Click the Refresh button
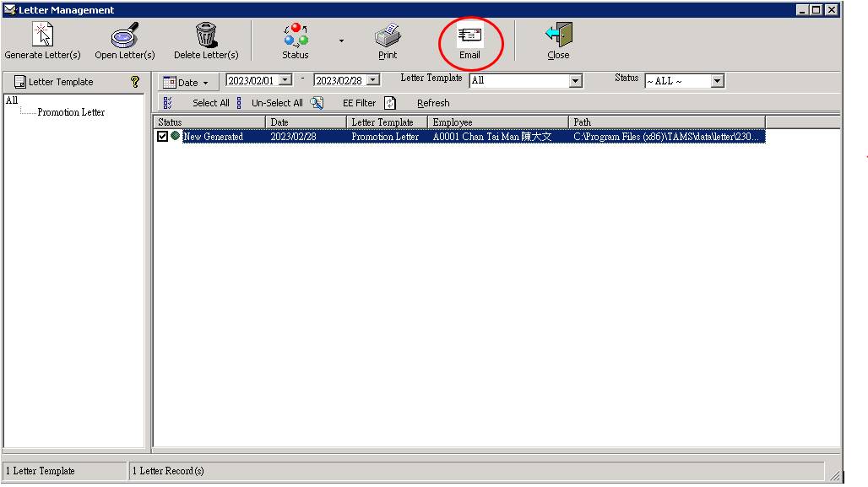Screen dimensions: 868x487 433,103
